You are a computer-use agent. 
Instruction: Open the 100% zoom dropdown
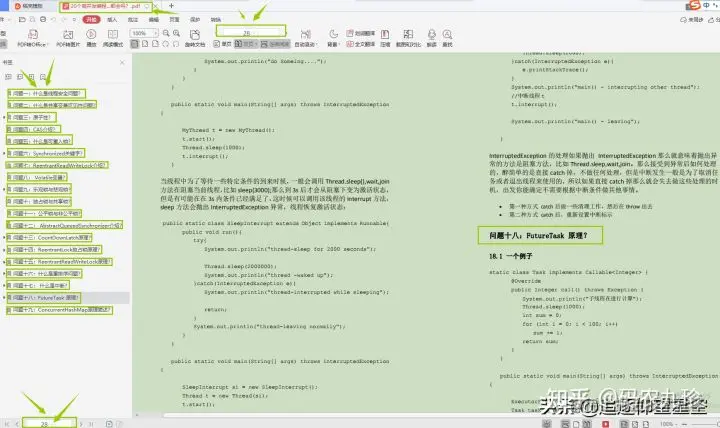point(156,33)
